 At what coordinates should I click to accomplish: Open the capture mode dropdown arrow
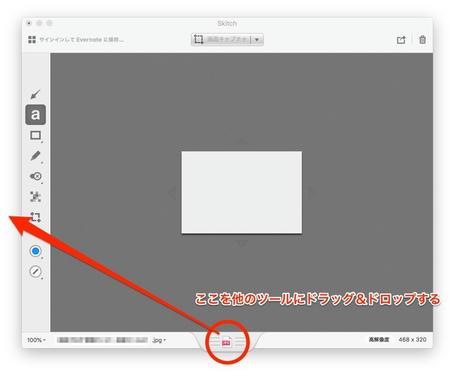coord(257,39)
